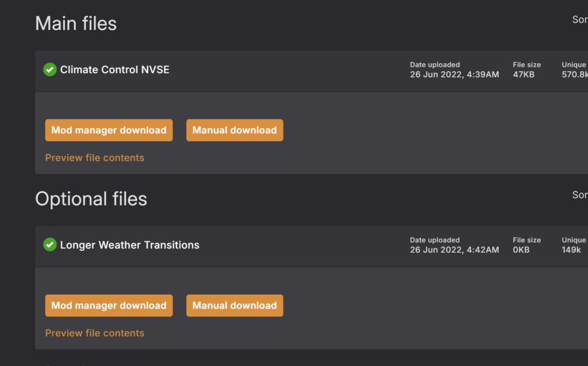
Task: Start Manual download of Climate Control NVSE
Action: pos(234,130)
